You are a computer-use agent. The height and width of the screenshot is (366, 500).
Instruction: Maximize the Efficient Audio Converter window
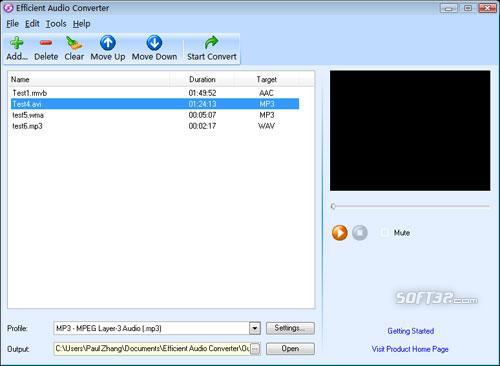point(468,8)
